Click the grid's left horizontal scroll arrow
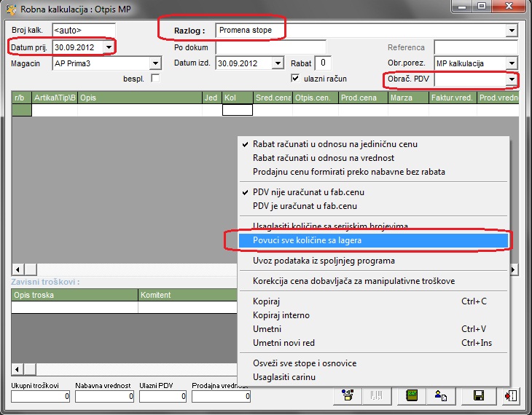532x415 pixels. (x=17, y=269)
